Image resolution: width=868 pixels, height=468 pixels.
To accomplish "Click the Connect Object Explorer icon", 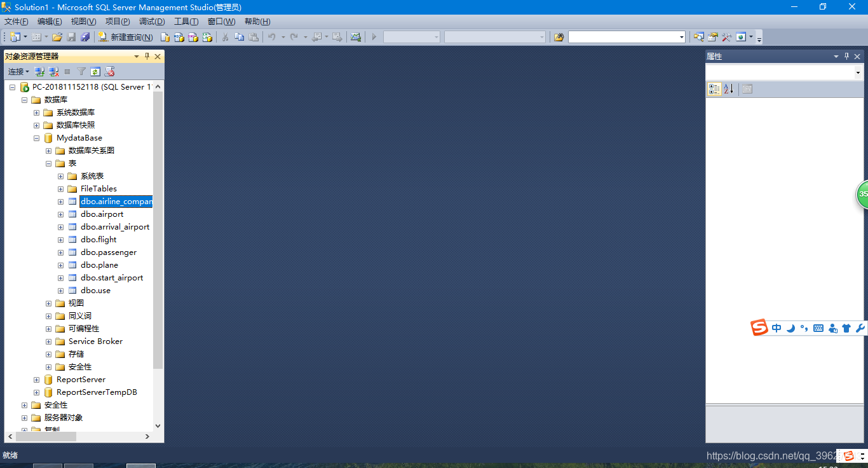I will click(x=39, y=71).
